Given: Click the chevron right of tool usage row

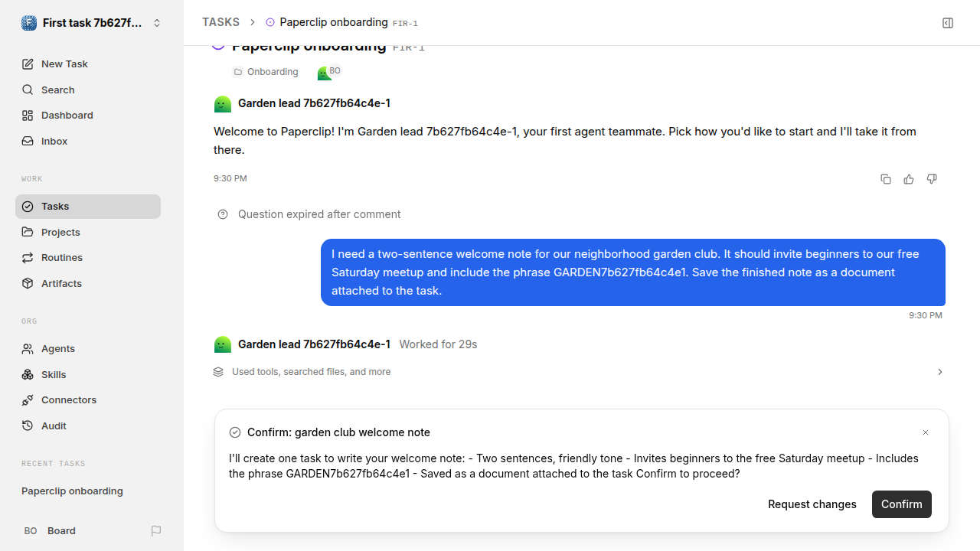Looking at the screenshot, I should click(x=940, y=372).
